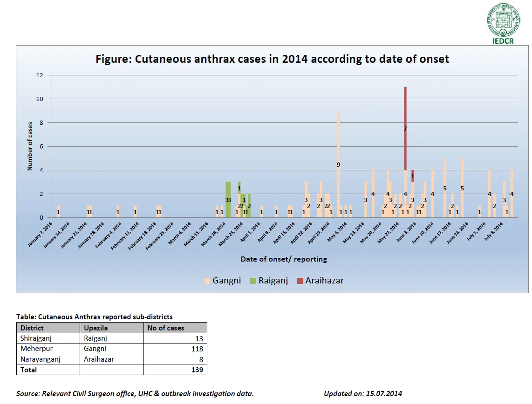Click the tall Gangni bar labeled 9
Viewport: 532px width, 404px height.
pos(338,164)
